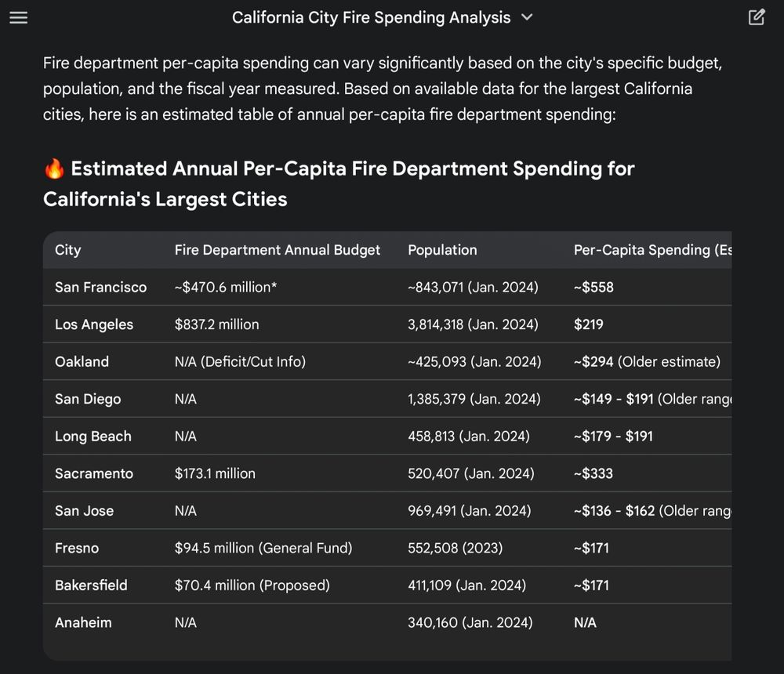
Task: Select Anaheim's 340,160 population cell
Action: (x=470, y=622)
